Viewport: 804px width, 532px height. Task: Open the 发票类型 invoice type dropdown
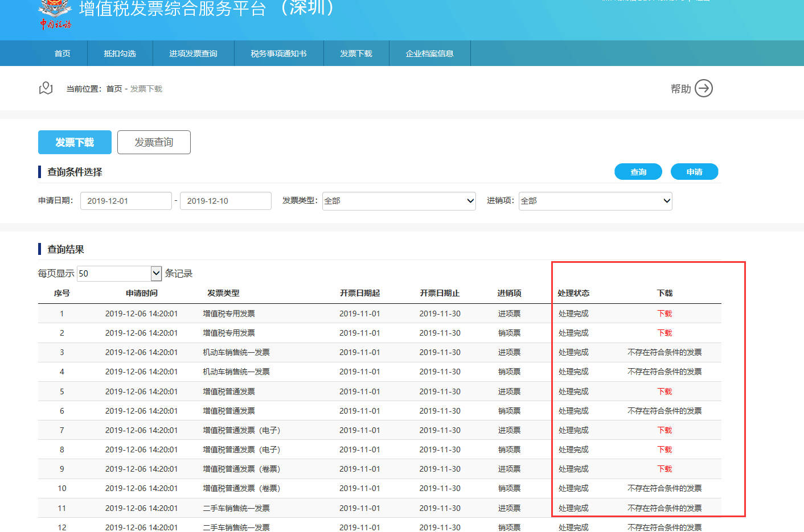tap(399, 201)
